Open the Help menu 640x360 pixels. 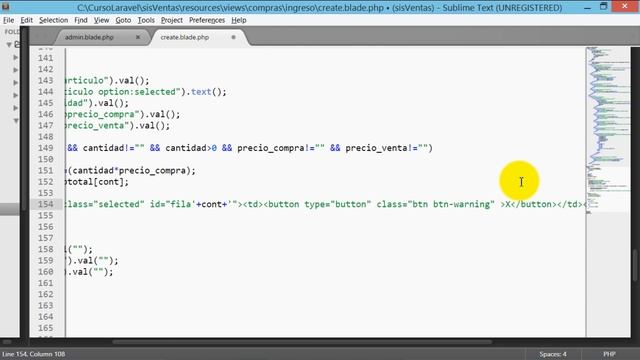click(x=238, y=20)
